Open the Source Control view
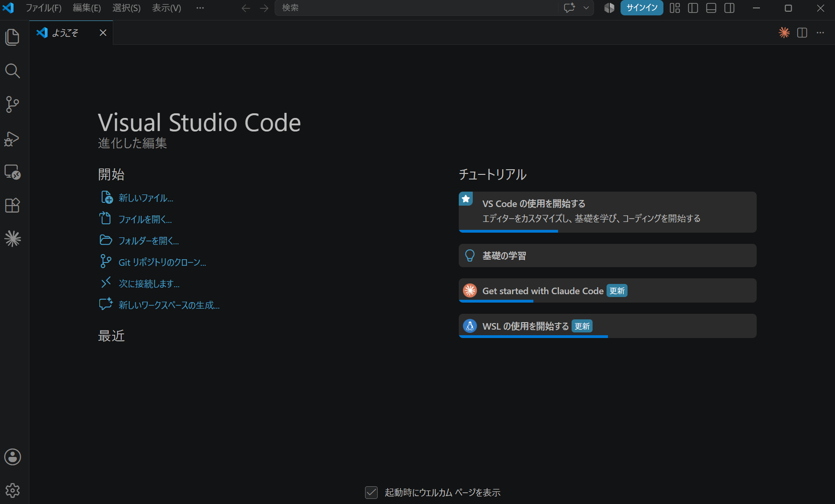The height and width of the screenshot is (504, 835). [x=13, y=104]
